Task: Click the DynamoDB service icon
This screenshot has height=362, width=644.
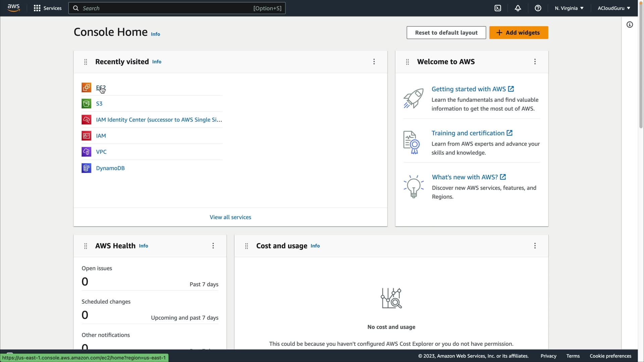Action: [86, 168]
